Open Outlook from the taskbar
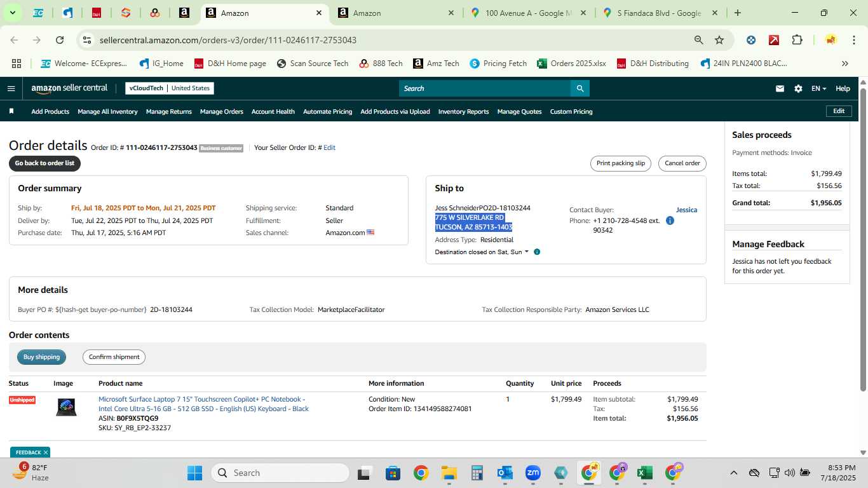 coord(505,473)
